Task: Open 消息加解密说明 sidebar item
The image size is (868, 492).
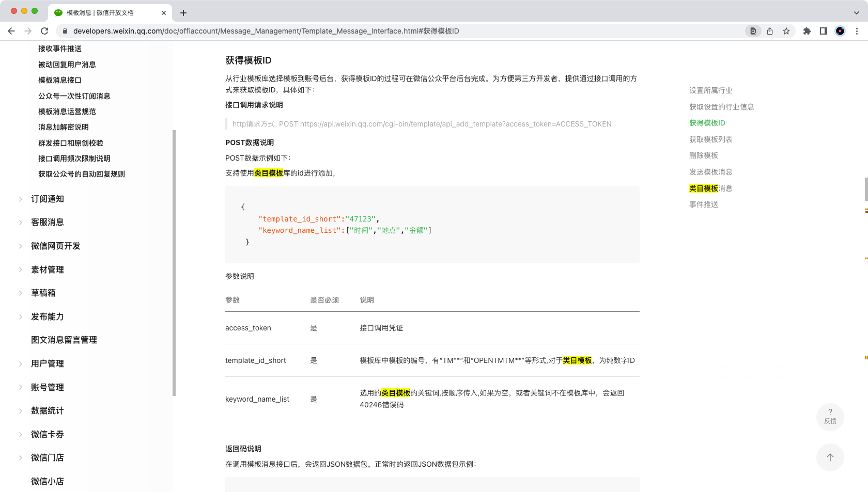Action: [64, 127]
